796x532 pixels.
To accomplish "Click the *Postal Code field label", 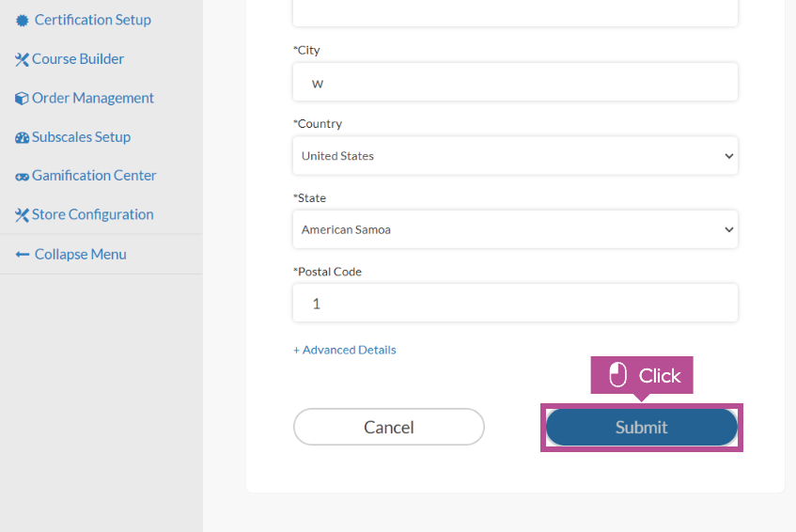I will [327, 272].
